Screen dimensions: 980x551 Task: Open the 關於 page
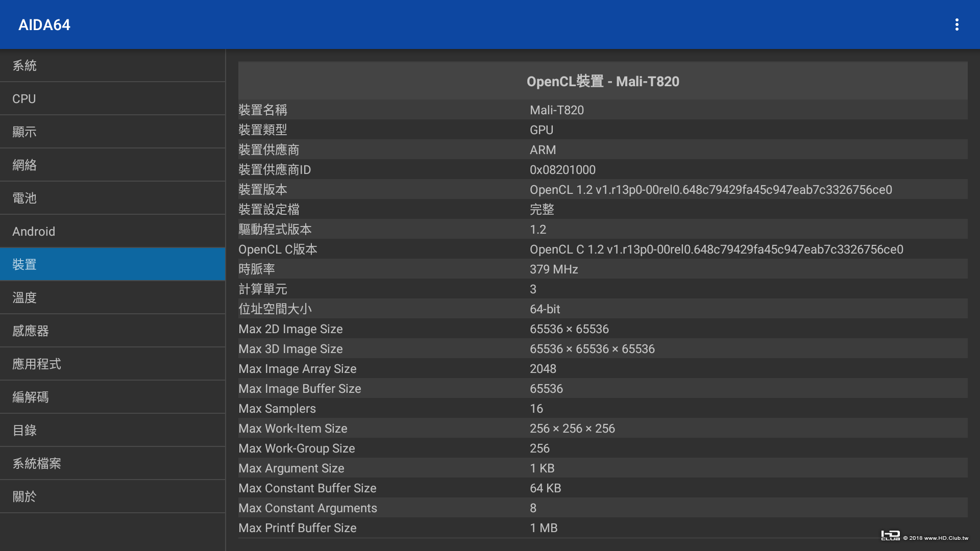pyautogui.click(x=112, y=496)
